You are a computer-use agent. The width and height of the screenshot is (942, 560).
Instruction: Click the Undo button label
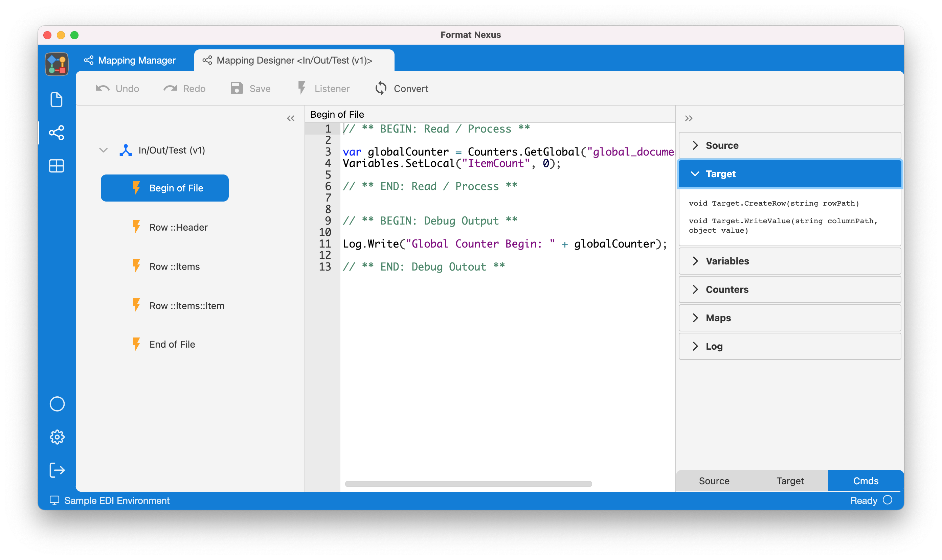pos(127,89)
